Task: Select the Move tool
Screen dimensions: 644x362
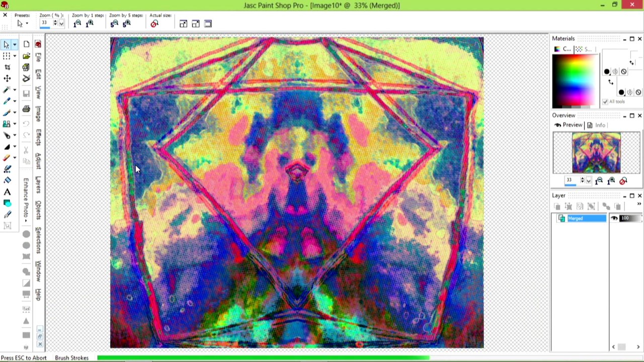Action: [x=7, y=78]
